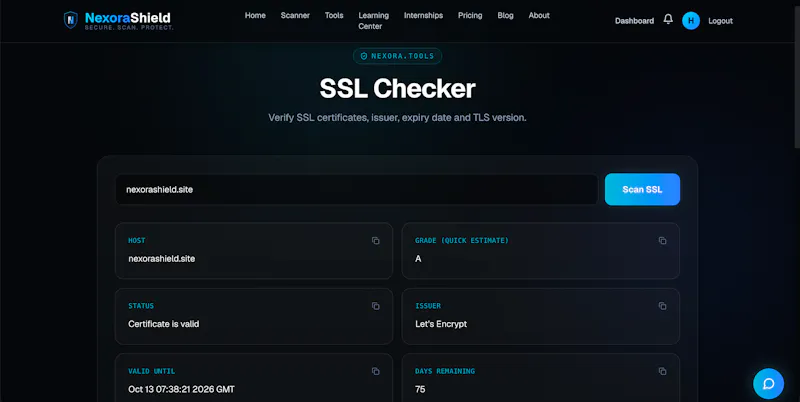
Task: Click the GRADE (QUICK ESTIMATE) label
Action: [462, 240]
